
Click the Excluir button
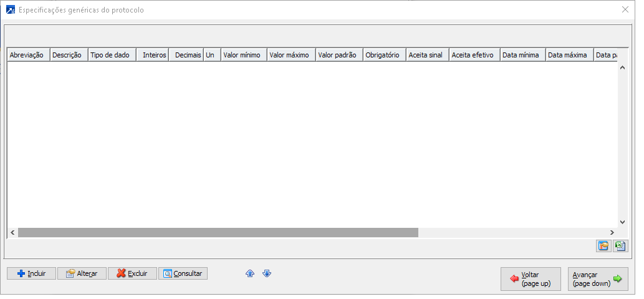[132, 273]
